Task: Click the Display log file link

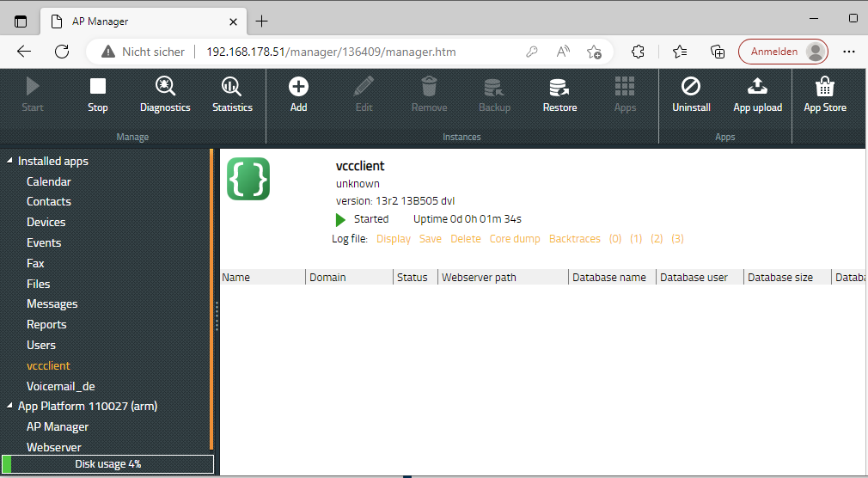Action: point(394,239)
